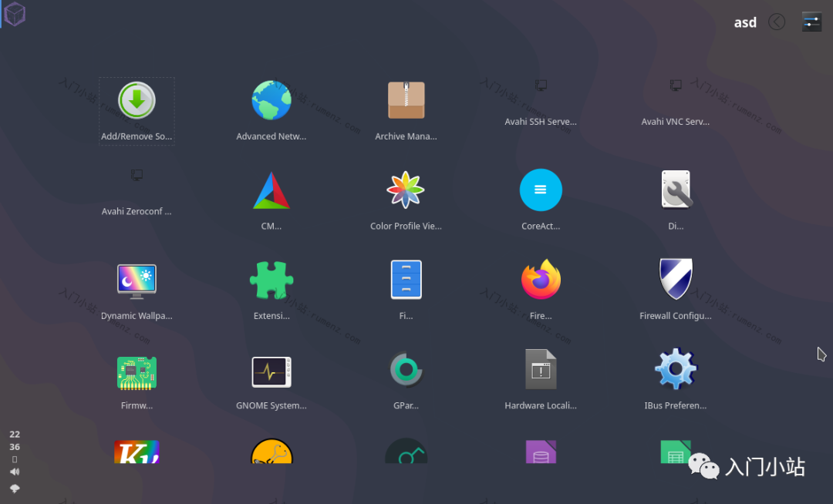Click the back arrow circle button
833x504 pixels.
pyautogui.click(x=777, y=22)
